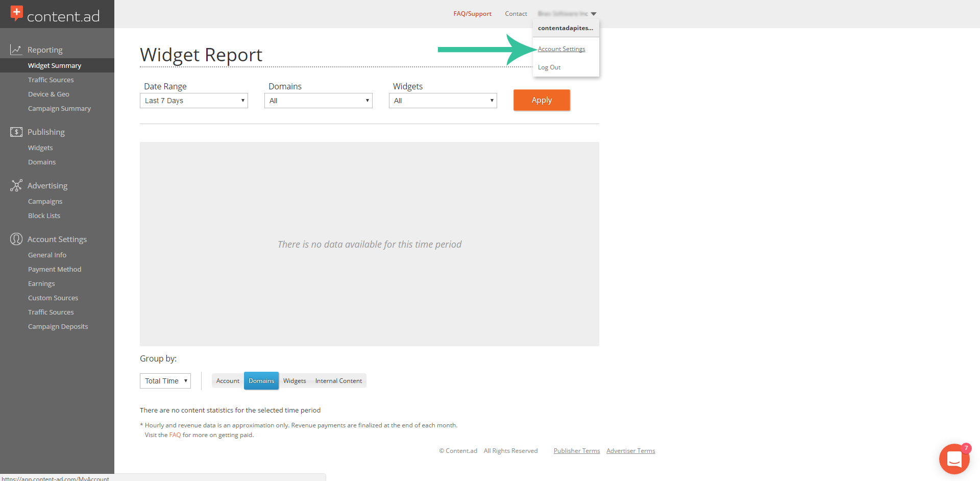Click the Publishing section heading
This screenshot has height=481, width=980.
46,132
